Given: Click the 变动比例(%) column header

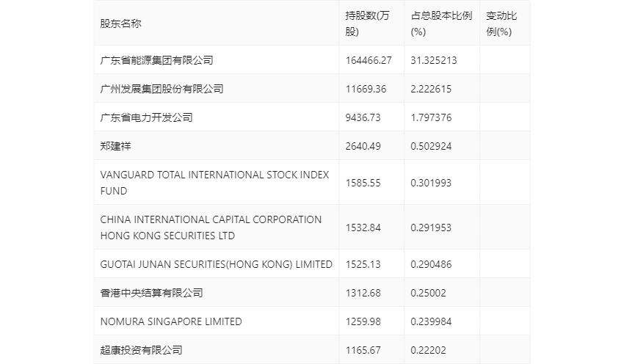Looking at the screenshot, I should (x=502, y=23).
